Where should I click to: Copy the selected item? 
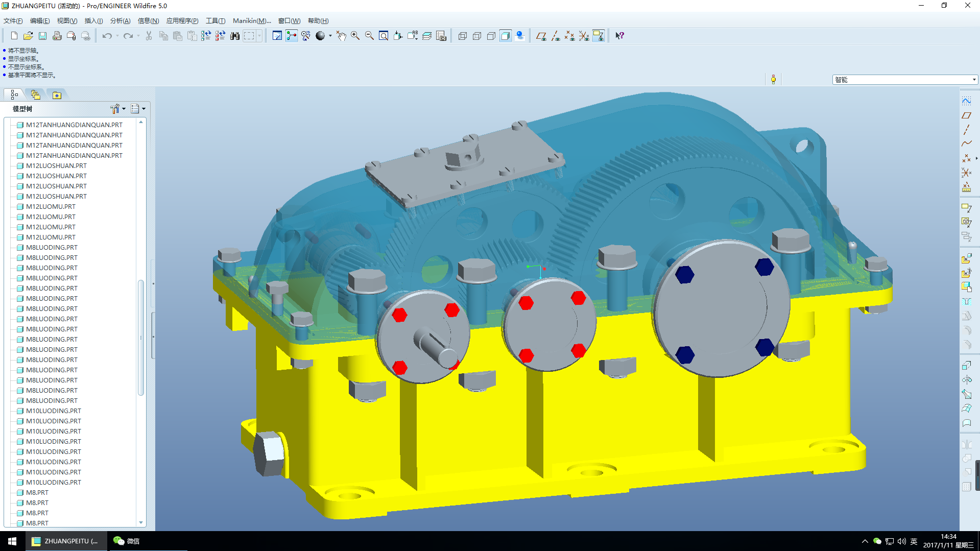point(163,36)
